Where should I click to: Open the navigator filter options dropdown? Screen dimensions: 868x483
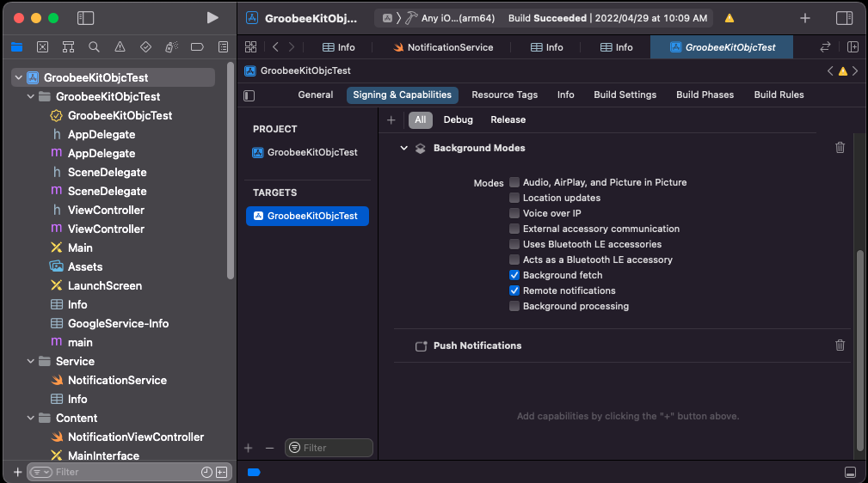41,472
